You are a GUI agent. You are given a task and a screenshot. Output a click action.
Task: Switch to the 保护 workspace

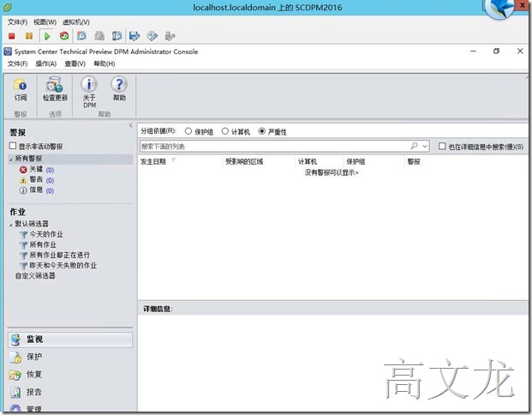pyautogui.click(x=70, y=357)
